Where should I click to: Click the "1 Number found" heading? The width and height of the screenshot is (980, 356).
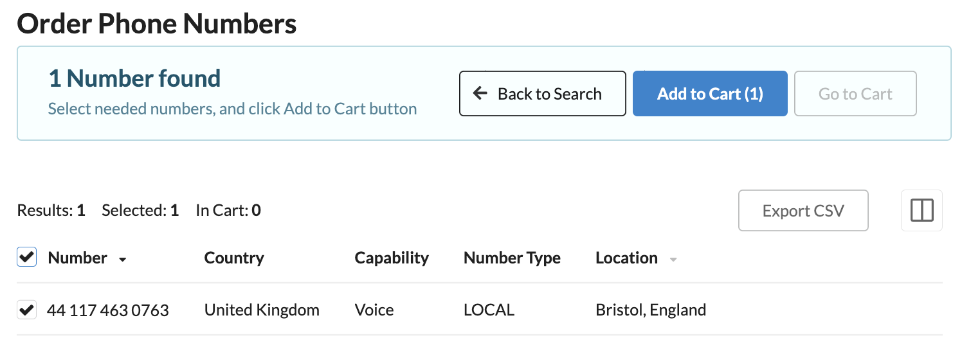pyautogui.click(x=134, y=79)
